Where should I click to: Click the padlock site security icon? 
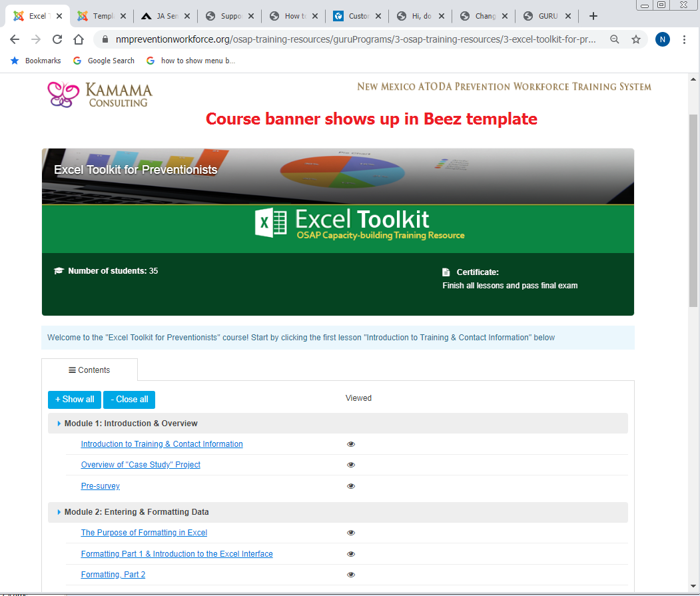(105, 39)
